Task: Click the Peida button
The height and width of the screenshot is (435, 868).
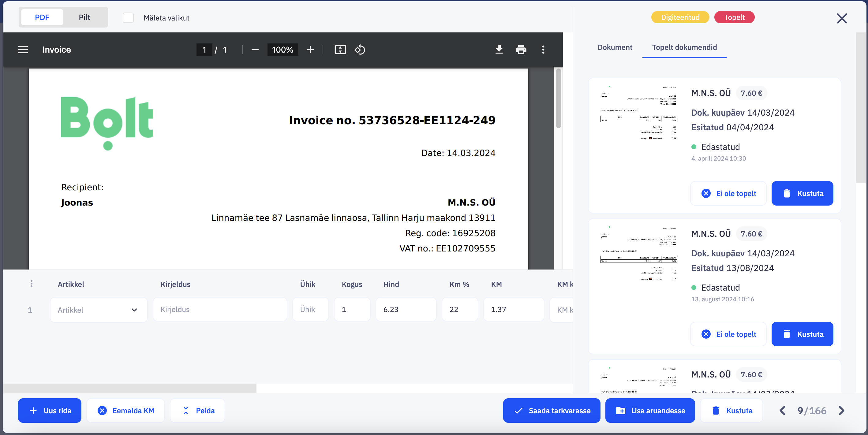Action: click(x=197, y=411)
